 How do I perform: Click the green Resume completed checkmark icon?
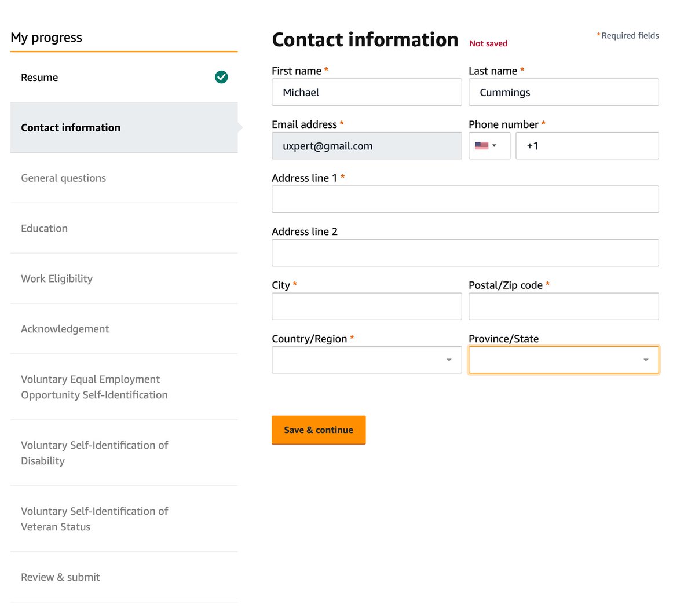(221, 77)
